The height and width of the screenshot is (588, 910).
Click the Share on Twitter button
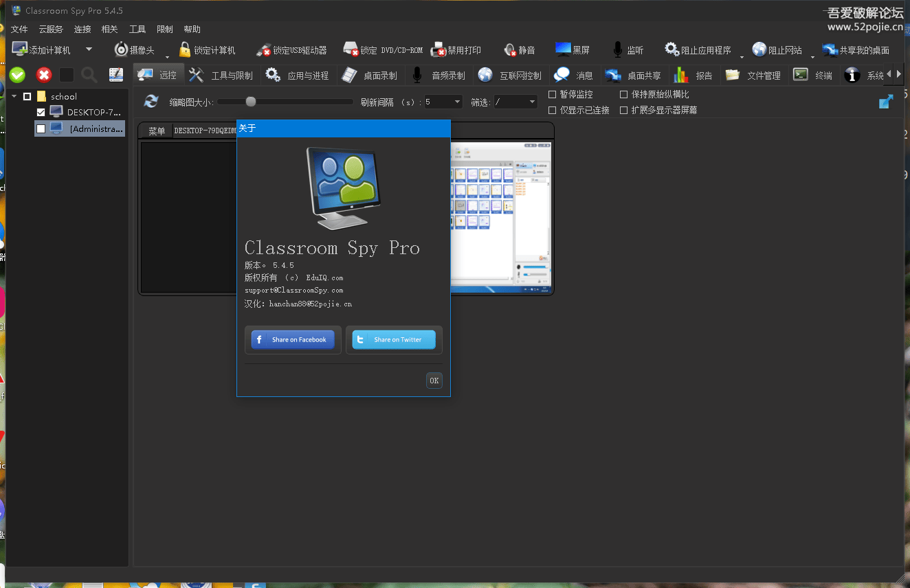[394, 339]
